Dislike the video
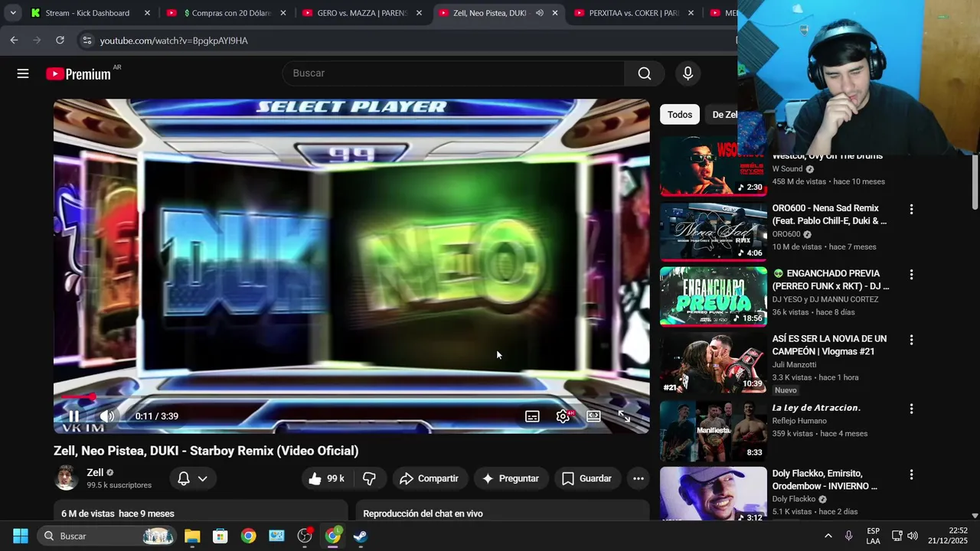This screenshot has width=980, height=551. click(x=369, y=478)
